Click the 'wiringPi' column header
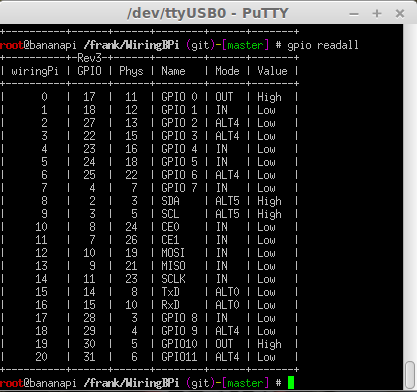The width and height of the screenshot is (417, 392). [x=35, y=71]
